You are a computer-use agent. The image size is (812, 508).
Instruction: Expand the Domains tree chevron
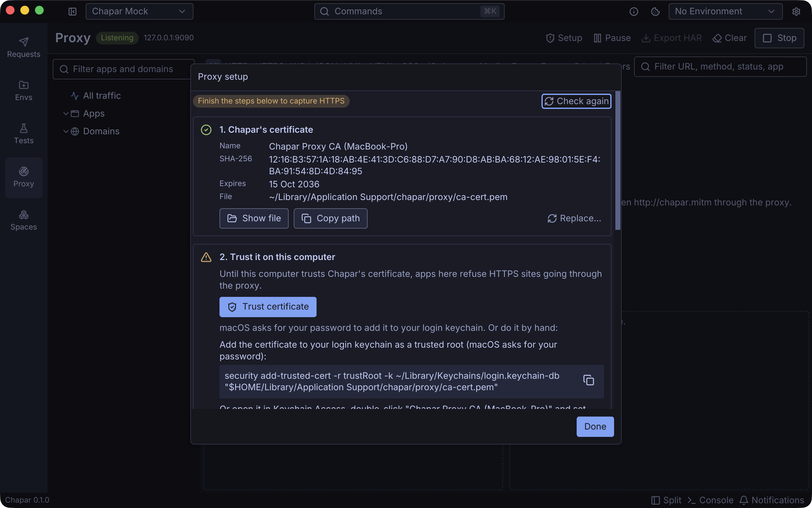click(66, 131)
